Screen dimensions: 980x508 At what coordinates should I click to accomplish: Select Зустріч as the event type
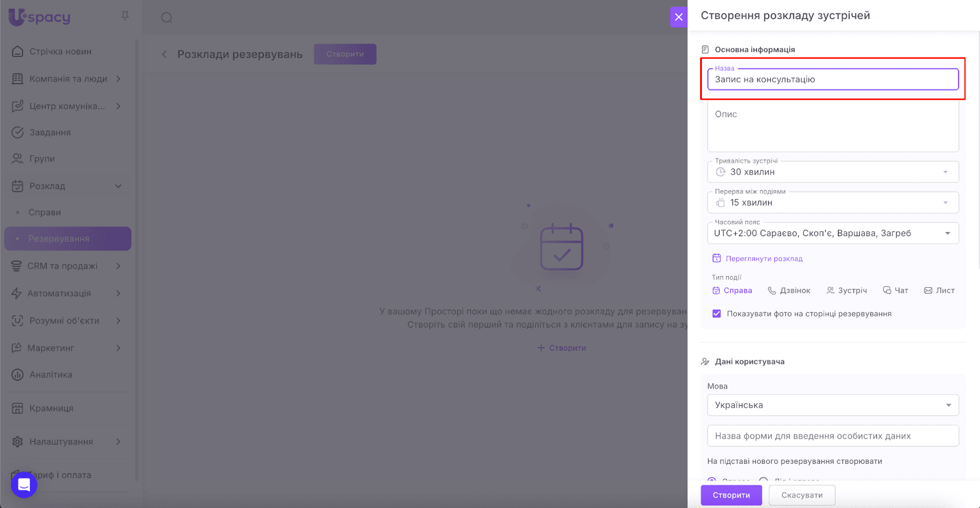(846, 291)
